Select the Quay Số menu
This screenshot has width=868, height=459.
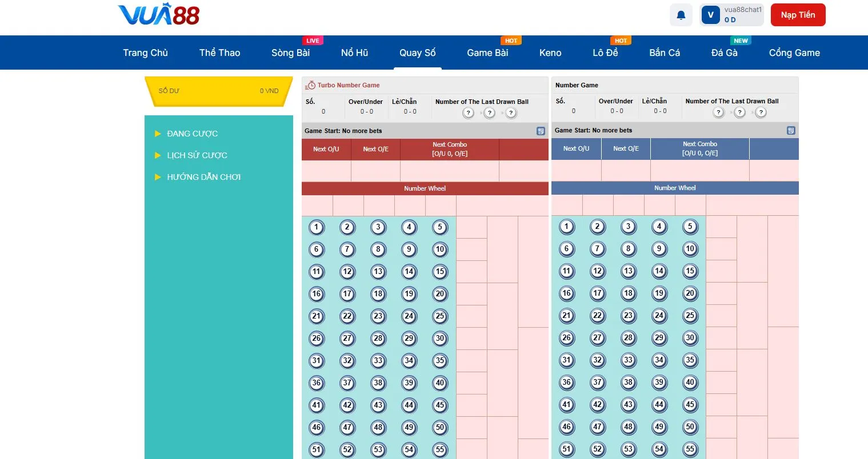(417, 53)
